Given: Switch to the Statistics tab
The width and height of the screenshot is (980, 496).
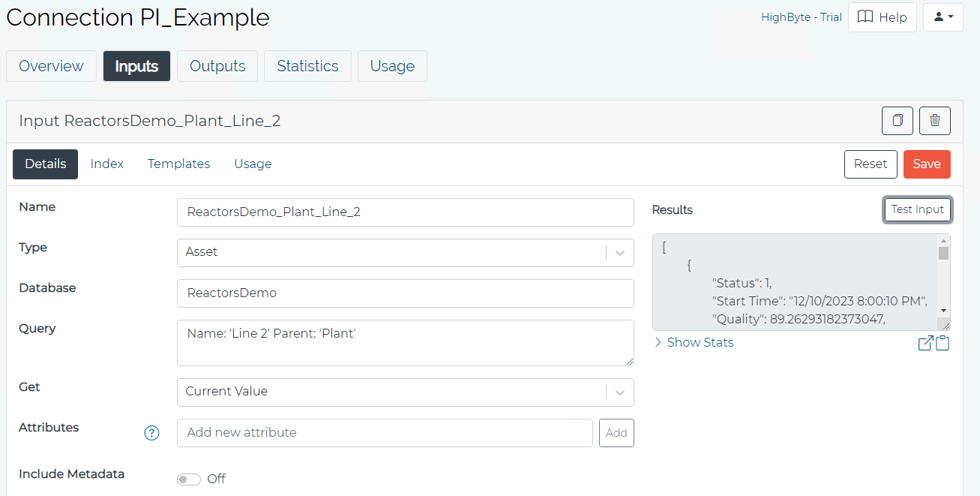Looking at the screenshot, I should (307, 66).
